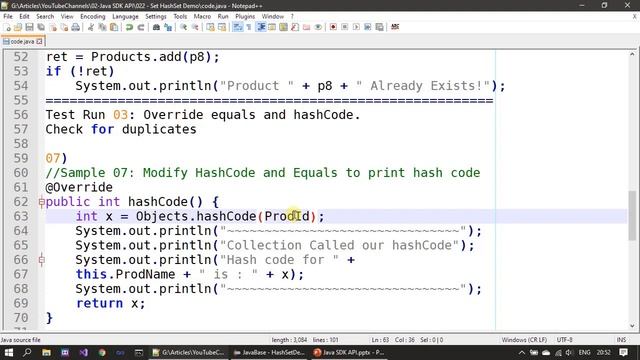Open the Plugins menu
Image resolution: width=640 pixels, height=360 pixels.
(x=245, y=16)
